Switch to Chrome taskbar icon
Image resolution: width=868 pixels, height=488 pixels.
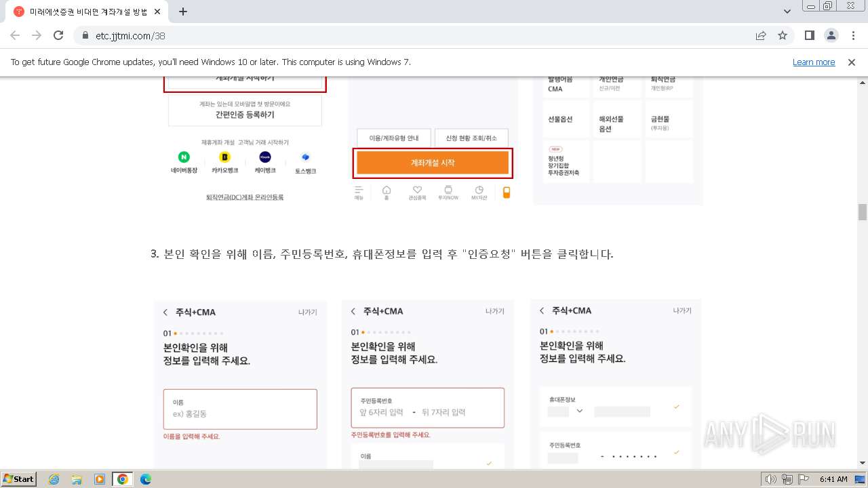click(123, 479)
